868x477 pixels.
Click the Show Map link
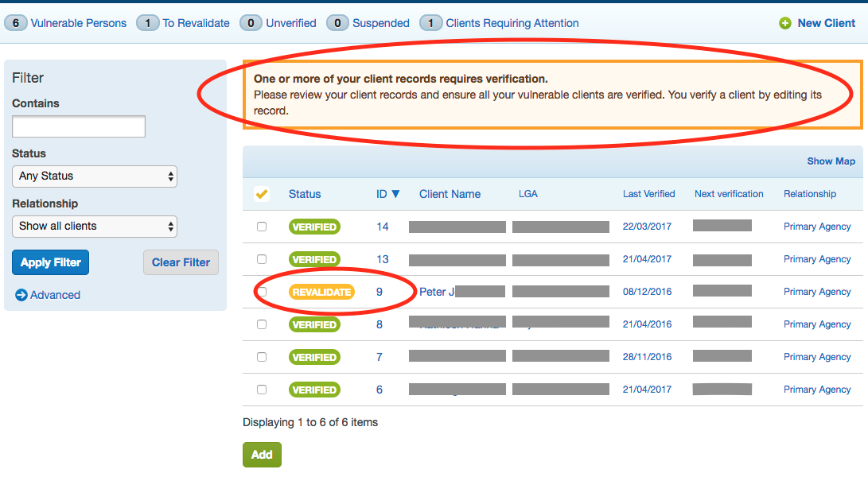(x=831, y=161)
